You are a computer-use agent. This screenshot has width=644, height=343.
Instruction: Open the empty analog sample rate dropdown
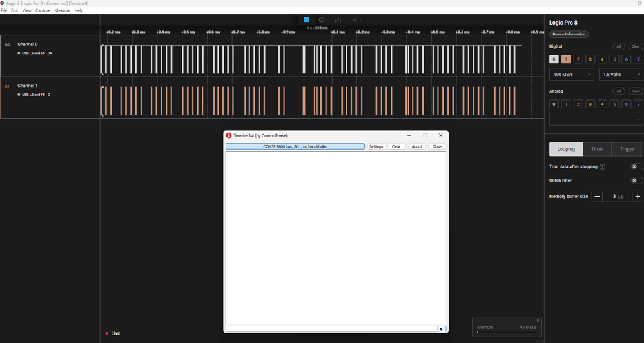[x=596, y=119]
